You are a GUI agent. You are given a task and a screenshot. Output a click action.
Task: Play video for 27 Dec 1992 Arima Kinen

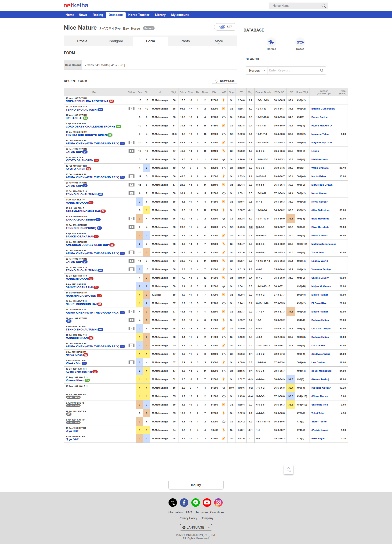pos(132,312)
